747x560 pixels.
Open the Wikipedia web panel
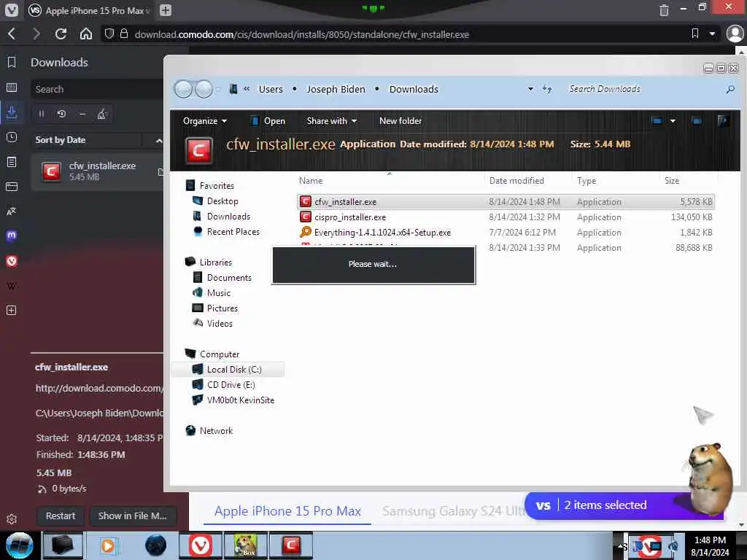(x=12, y=286)
